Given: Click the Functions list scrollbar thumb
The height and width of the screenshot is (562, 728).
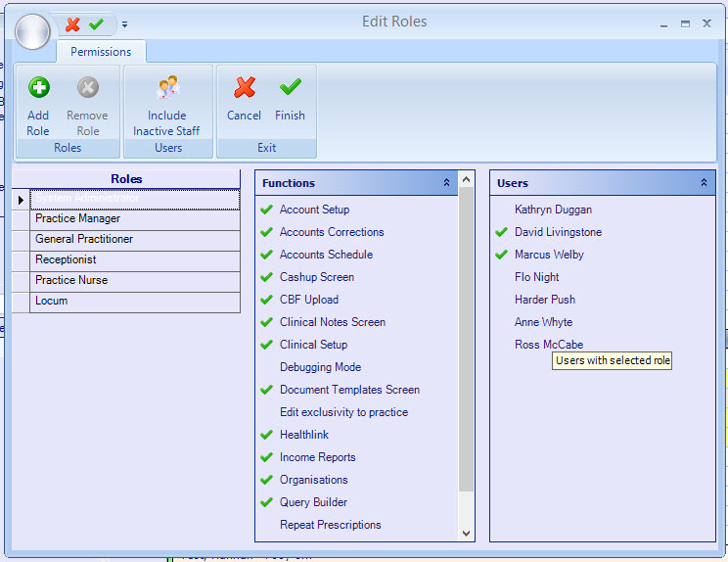Looking at the screenshot, I should click(x=466, y=339).
